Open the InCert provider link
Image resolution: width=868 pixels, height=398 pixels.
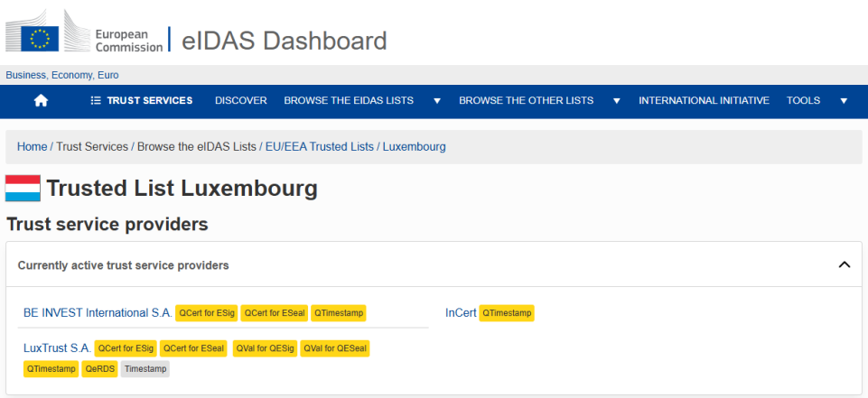click(461, 313)
